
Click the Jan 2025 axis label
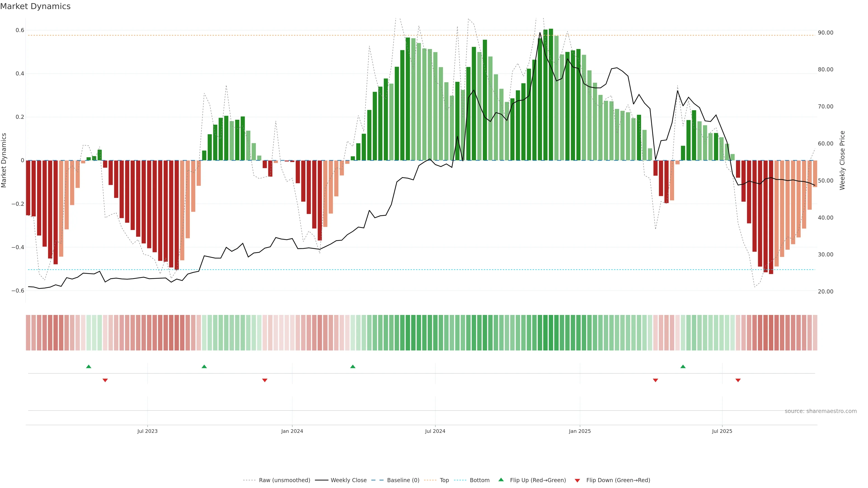tap(580, 431)
